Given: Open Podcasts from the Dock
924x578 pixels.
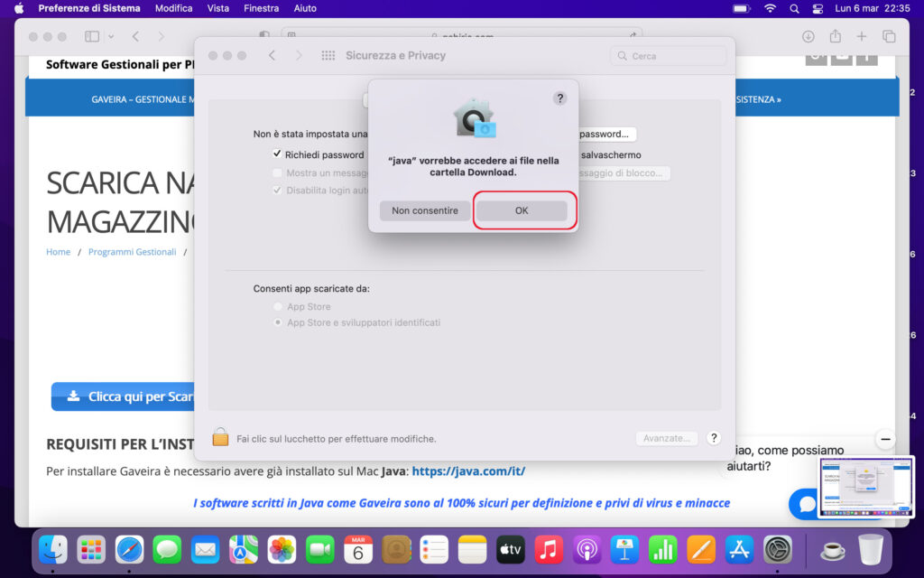Looking at the screenshot, I should point(587,550).
